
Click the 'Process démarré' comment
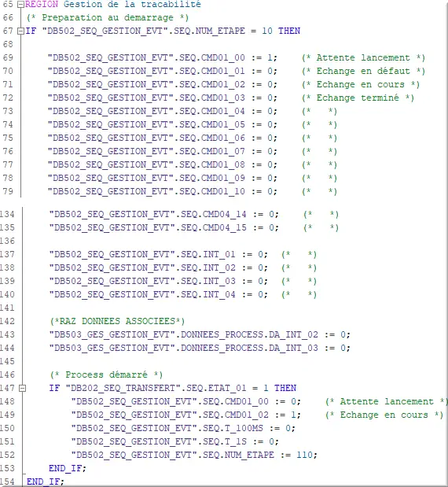(106, 374)
